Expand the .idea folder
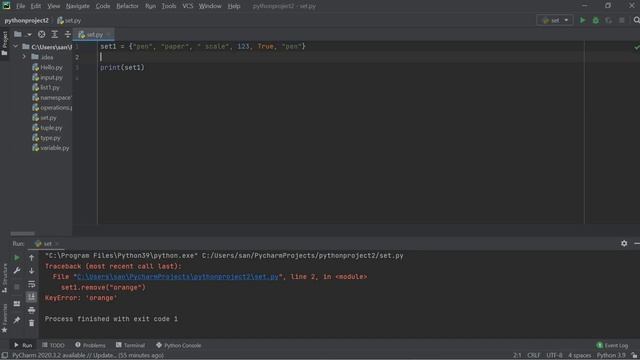Screen dimensions: 640x360 (x=24, y=57)
